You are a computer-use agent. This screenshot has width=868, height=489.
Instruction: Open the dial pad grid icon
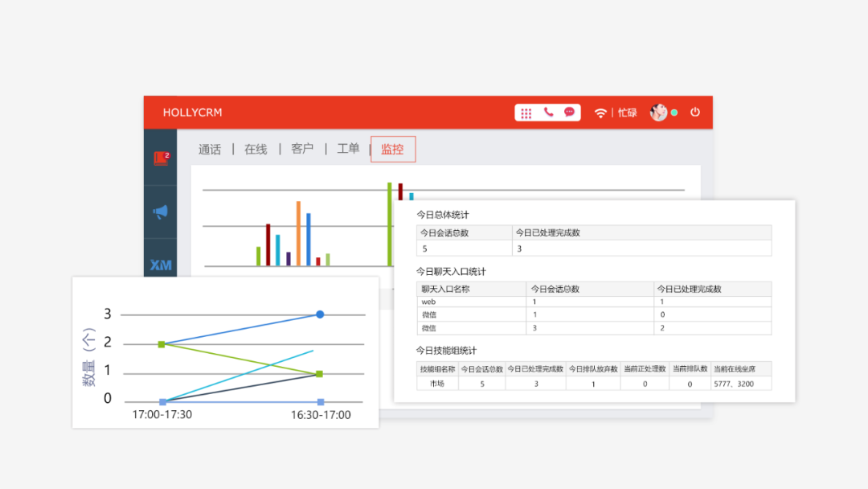tap(526, 113)
